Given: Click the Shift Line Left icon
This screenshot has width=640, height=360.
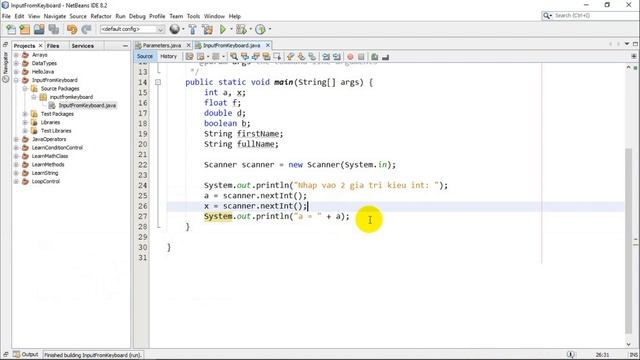Looking at the screenshot, I should click(326, 57).
